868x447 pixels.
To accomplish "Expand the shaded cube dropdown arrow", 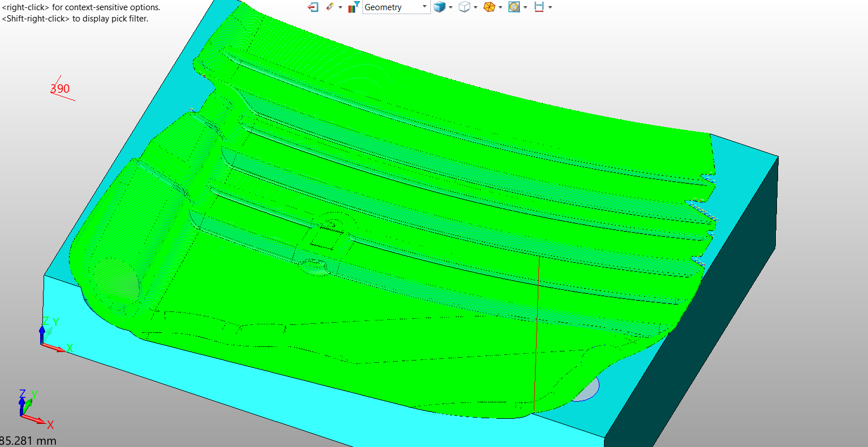I will tap(451, 7).
